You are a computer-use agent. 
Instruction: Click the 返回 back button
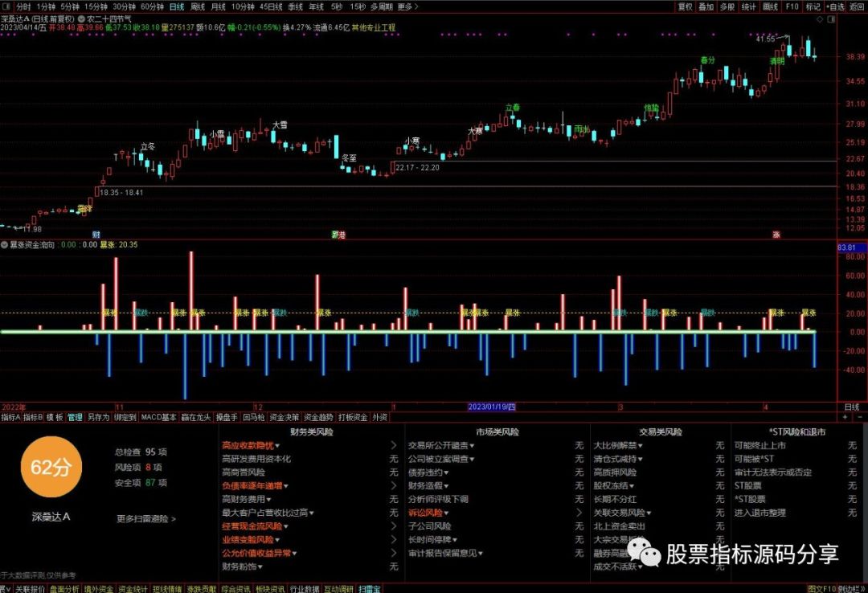[857, 6]
